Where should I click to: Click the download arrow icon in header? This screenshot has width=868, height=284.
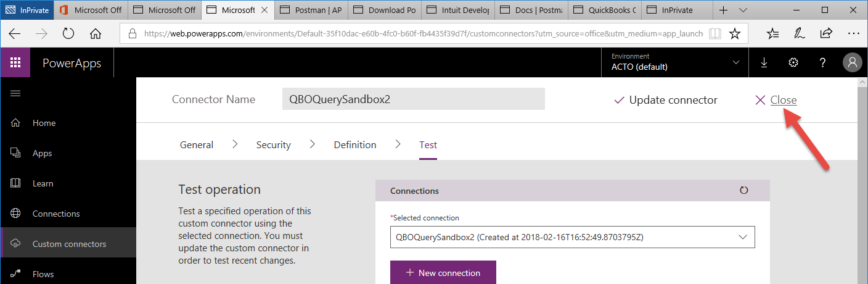click(x=764, y=62)
